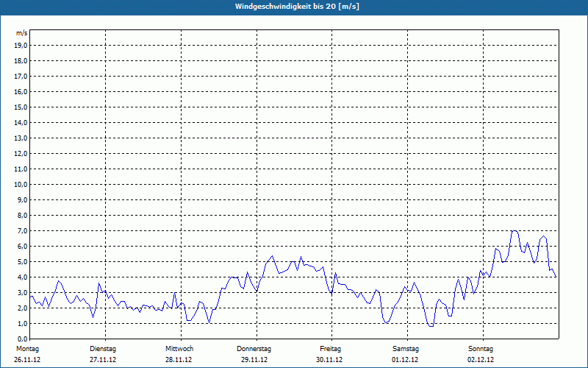The image size is (588, 368).
Task: Click the 8,0 y-axis label
Action: click(x=22, y=216)
